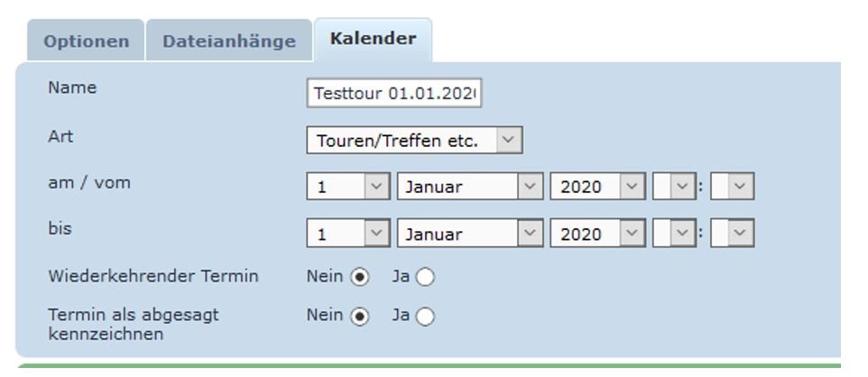This screenshot has height=377, width=868.
Task: Open the 'bis' year dropdown
Action: coord(598,234)
